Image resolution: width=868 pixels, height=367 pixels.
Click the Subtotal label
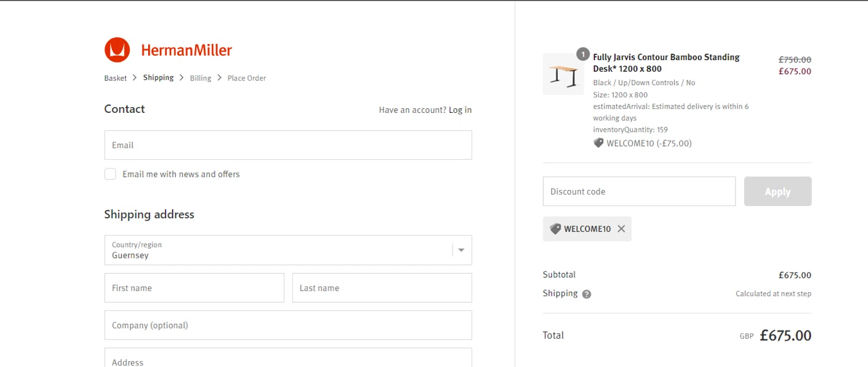tap(559, 274)
